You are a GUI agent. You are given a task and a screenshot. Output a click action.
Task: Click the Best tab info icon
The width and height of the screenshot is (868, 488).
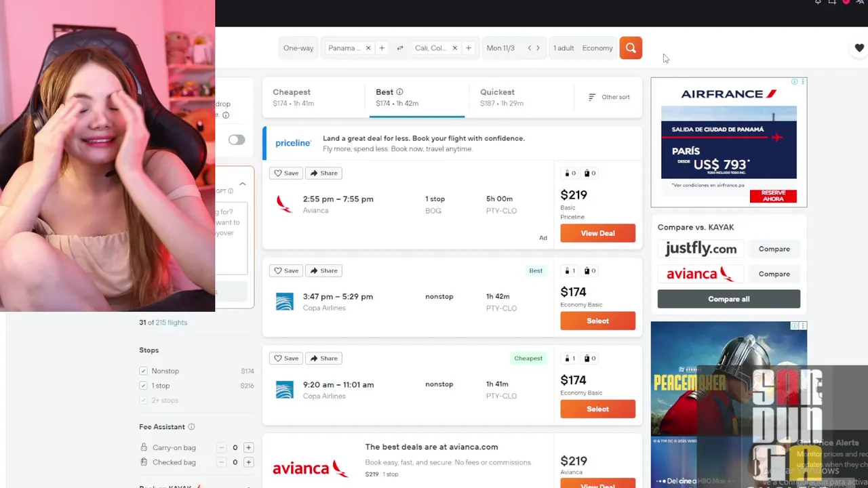[399, 92]
